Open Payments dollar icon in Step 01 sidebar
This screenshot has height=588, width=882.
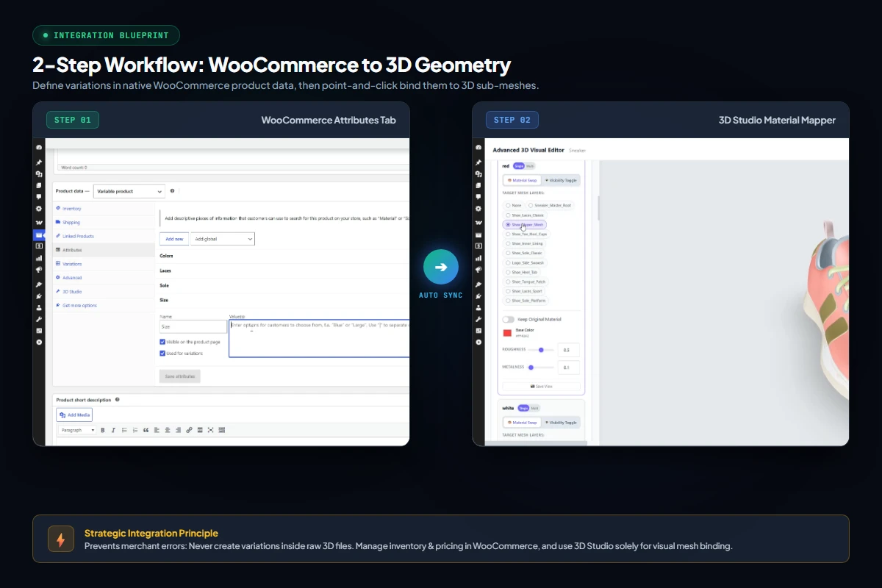(x=39, y=246)
